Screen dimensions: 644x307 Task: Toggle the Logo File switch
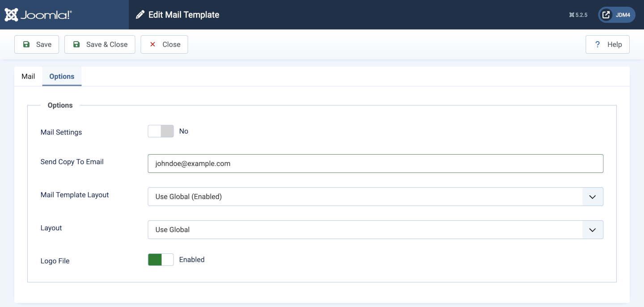[161, 260]
